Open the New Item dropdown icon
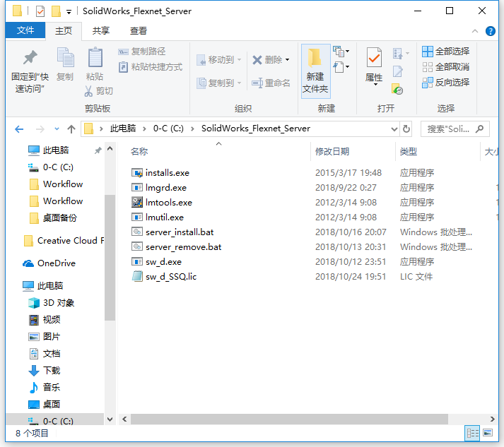504x447 pixels. 341,52
